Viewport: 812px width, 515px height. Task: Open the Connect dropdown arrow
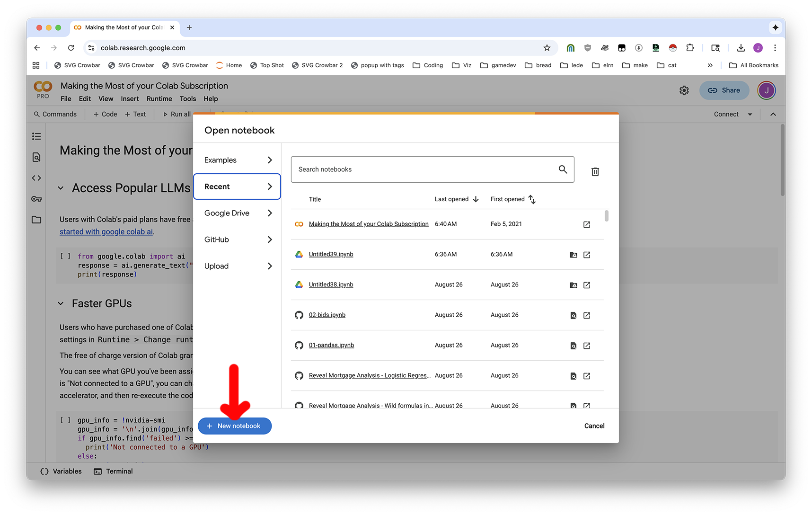click(750, 114)
